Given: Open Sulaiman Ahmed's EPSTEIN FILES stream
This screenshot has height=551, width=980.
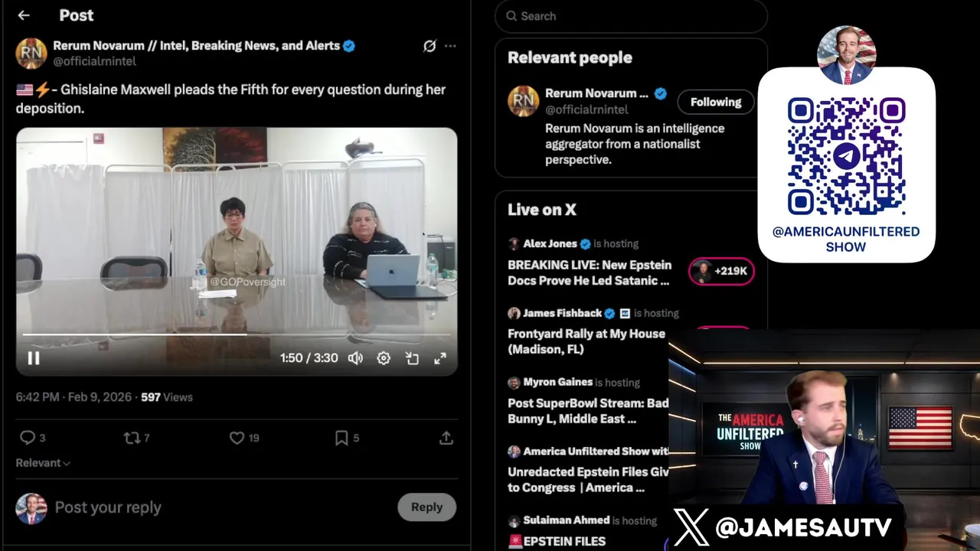Looking at the screenshot, I should pyautogui.click(x=557, y=541).
